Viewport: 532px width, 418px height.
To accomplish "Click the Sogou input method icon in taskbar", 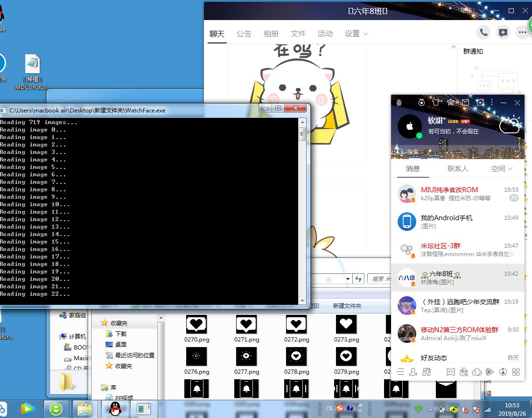I will pos(340,408).
